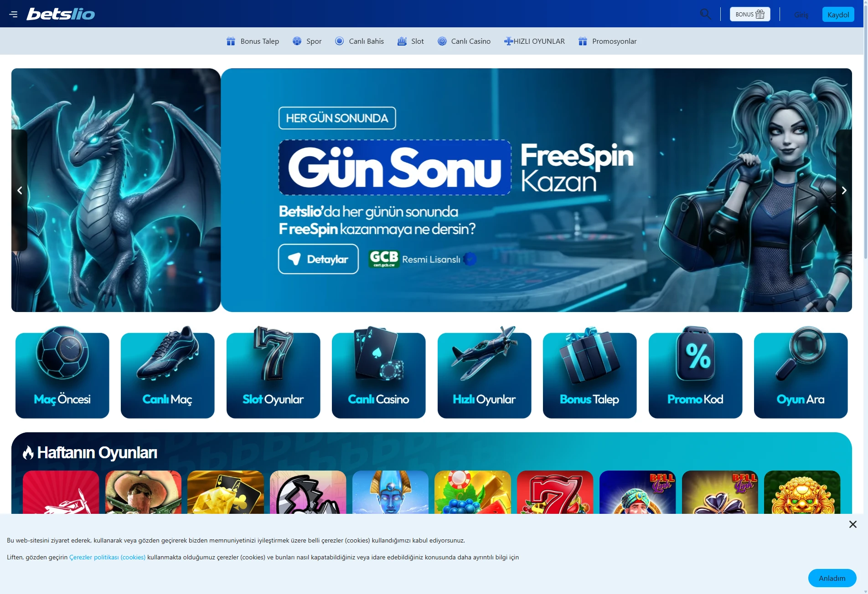
Task: Open the hamburger menu icon
Action: tap(13, 14)
